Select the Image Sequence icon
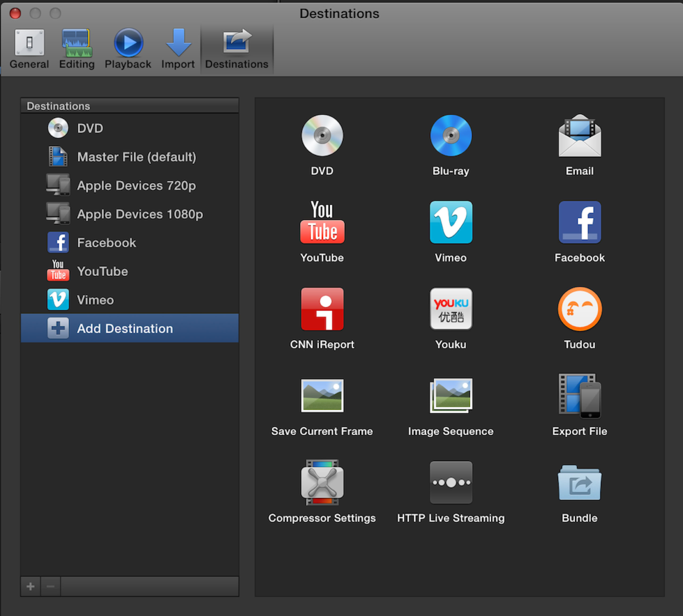Screen dimensions: 683x616 451,396
